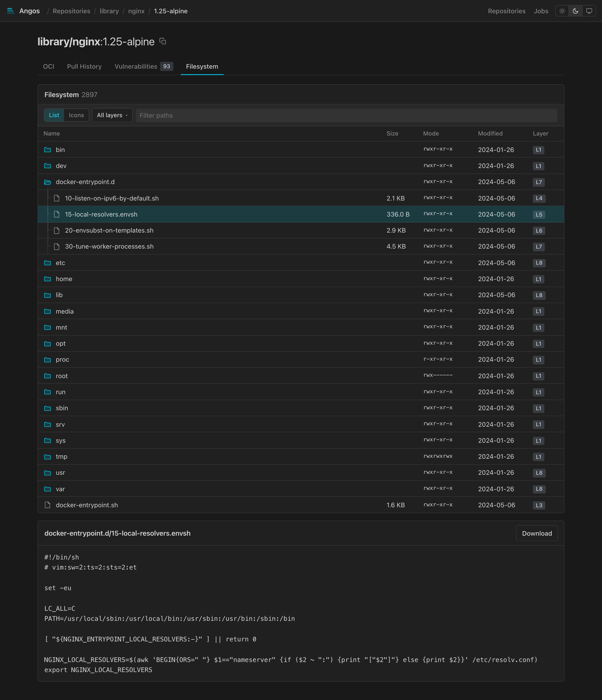Click the 336.0 B size value
The width and height of the screenshot is (602, 700).
398,214
